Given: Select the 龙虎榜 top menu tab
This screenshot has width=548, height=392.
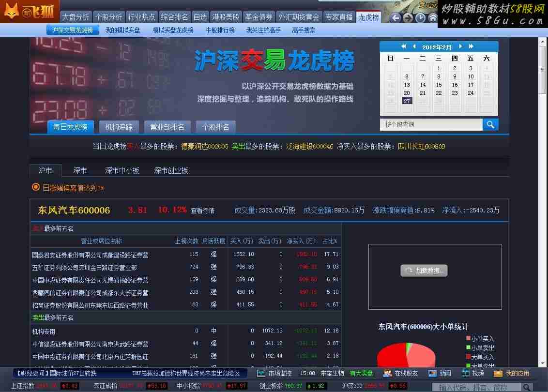Looking at the screenshot, I should [369, 17].
